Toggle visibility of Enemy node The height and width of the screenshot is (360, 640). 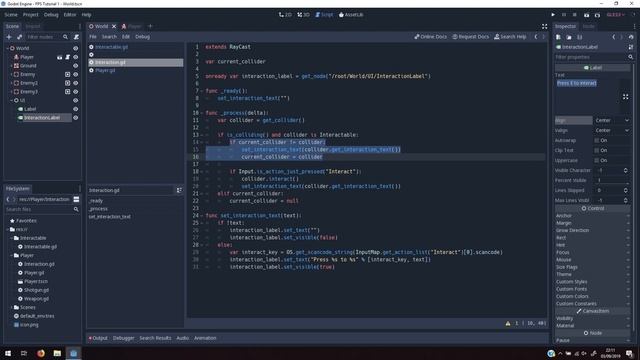pyautogui.click(x=76, y=74)
